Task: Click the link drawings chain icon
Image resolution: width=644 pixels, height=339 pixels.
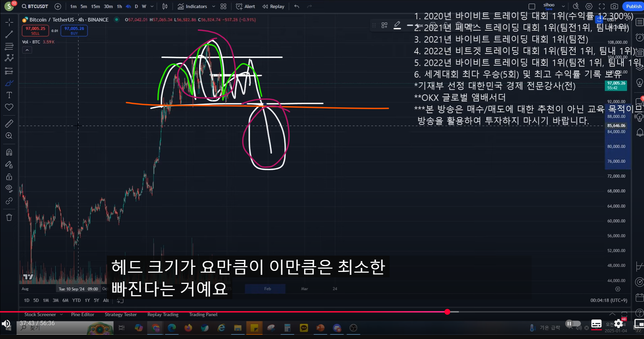Action: pos(9,201)
